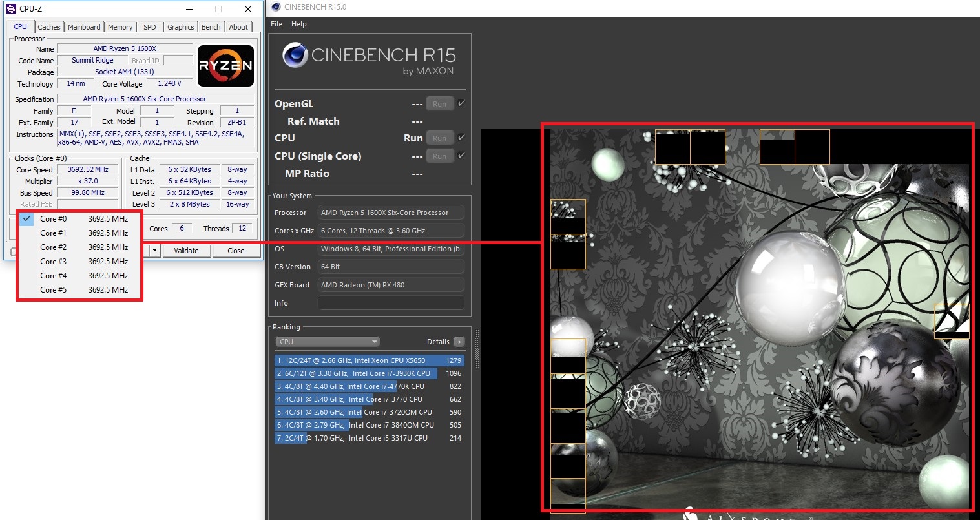Toggle the CPU test checkbox

pos(461,138)
